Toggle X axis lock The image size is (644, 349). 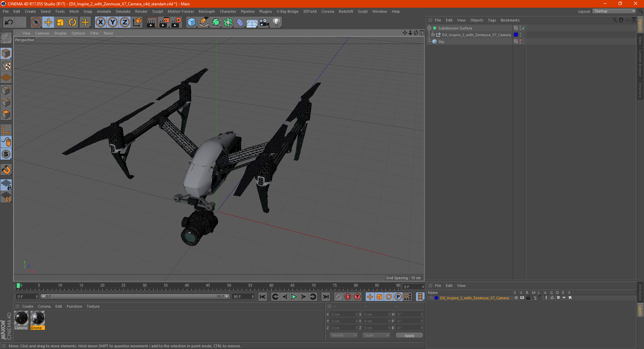(100, 22)
